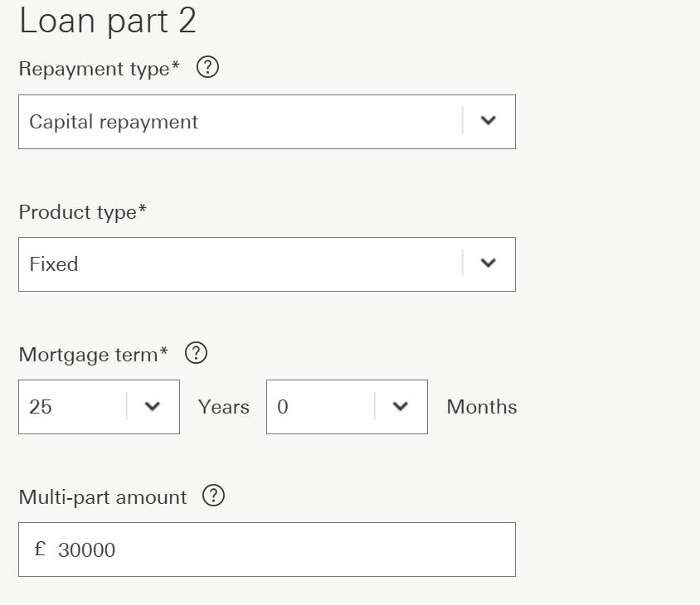The image size is (700, 605).
Task: Click the 25 value in years selector
Action: [x=41, y=407]
